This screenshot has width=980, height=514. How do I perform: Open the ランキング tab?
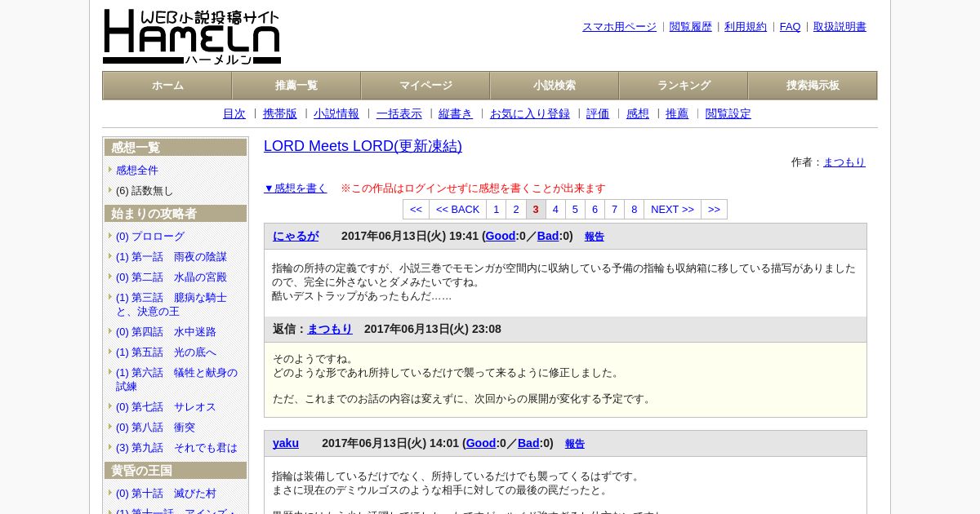click(684, 86)
